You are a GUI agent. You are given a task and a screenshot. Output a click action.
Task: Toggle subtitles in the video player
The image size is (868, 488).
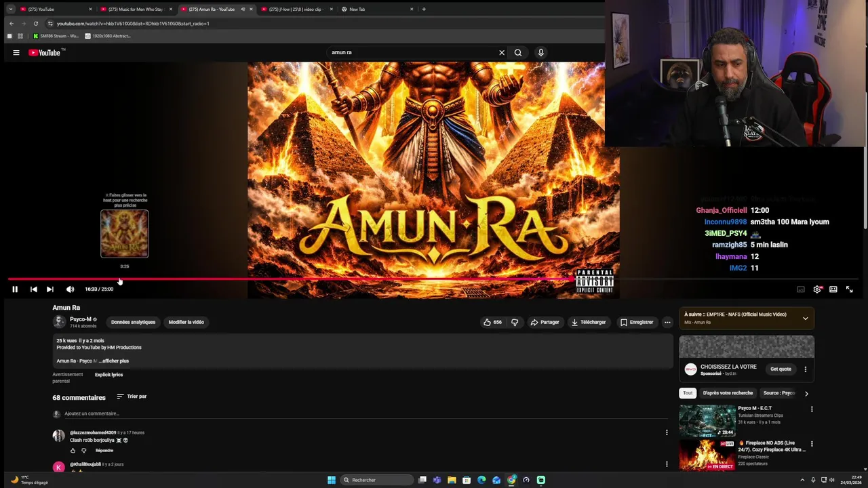point(801,289)
